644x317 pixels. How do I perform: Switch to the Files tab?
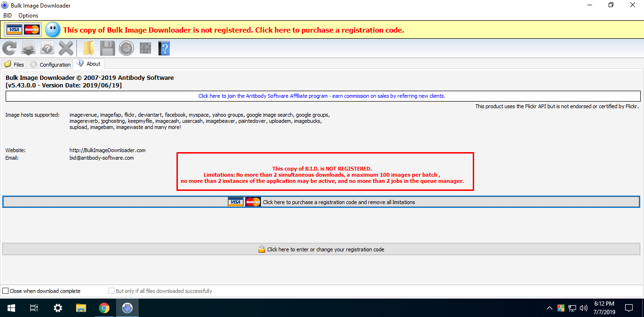pyautogui.click(x=14, y=64)
